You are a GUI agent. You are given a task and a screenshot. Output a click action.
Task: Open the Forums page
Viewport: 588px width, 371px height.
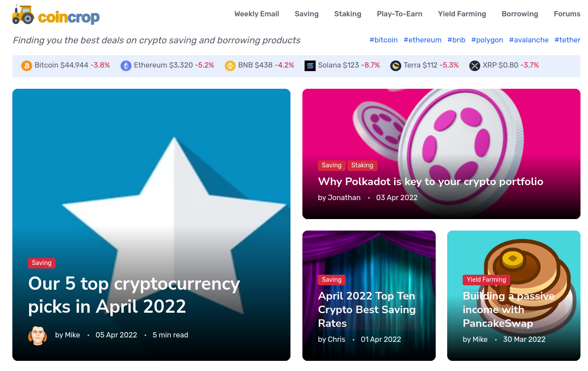pos(567,14)
